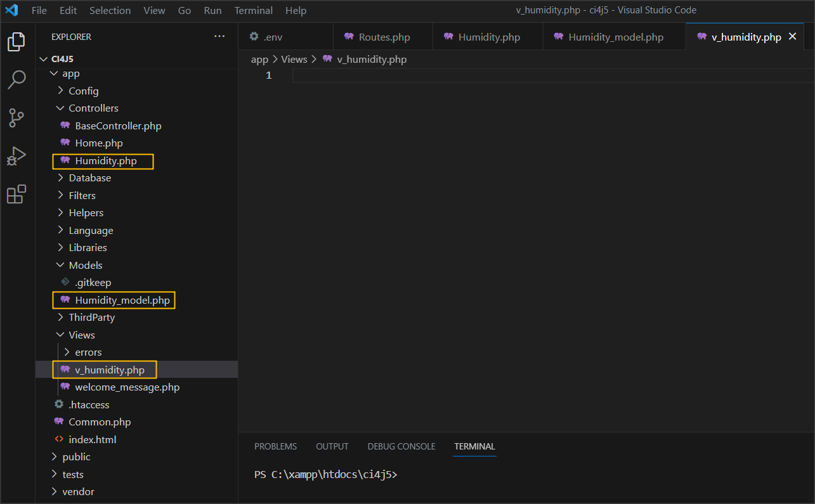Collapse the Controllers folder
This screenshot has width=815, height=504.
tap(60, 108)
